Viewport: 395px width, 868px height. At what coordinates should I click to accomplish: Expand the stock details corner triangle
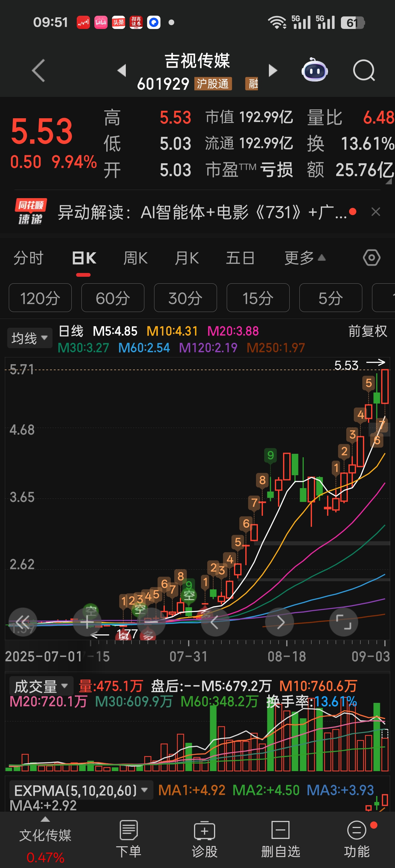click(x=389, y=181)
